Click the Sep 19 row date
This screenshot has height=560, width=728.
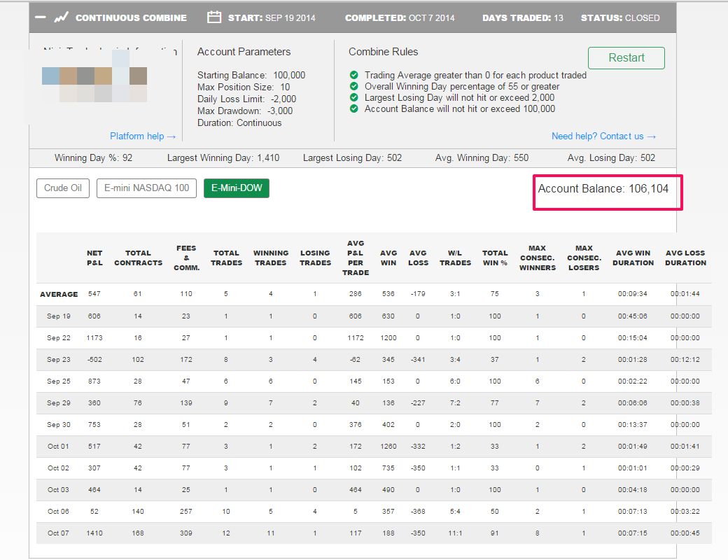[x=59, y=316]
